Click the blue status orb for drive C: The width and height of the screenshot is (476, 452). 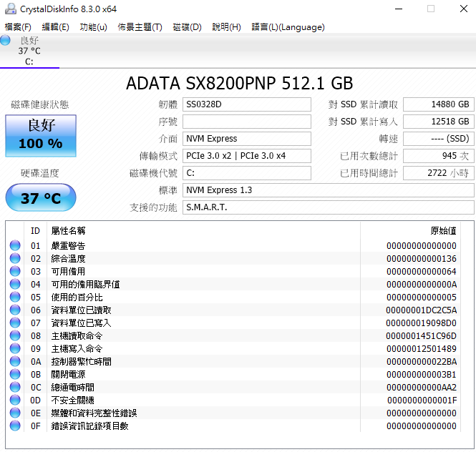tap(5, 40)
